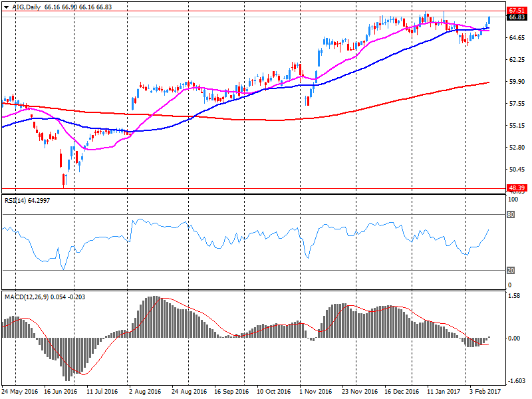Click the 62.25 price axis label

(x=517, y=59)
